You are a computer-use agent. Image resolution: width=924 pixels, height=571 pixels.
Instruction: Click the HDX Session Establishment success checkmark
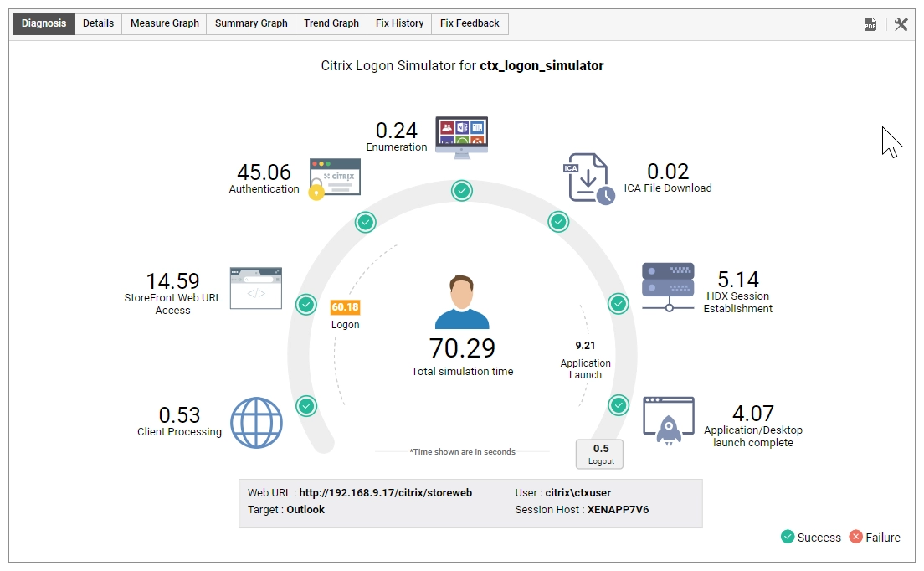tap(619, 303)
